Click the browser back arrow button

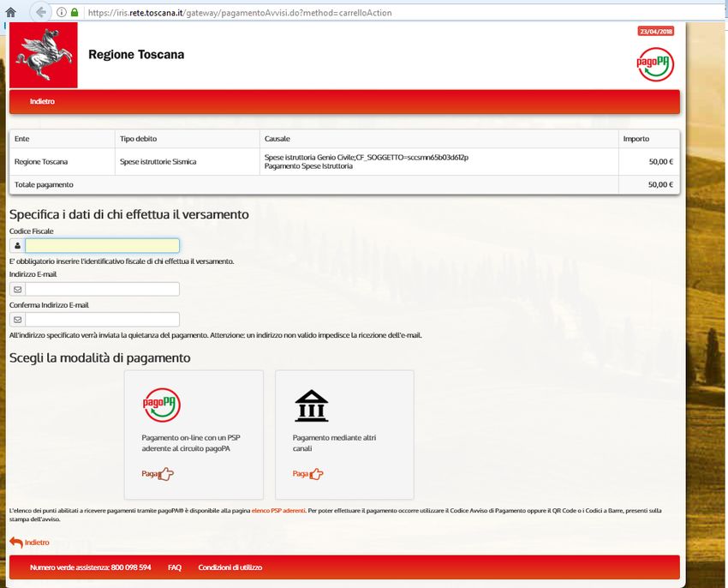(40, 13)
